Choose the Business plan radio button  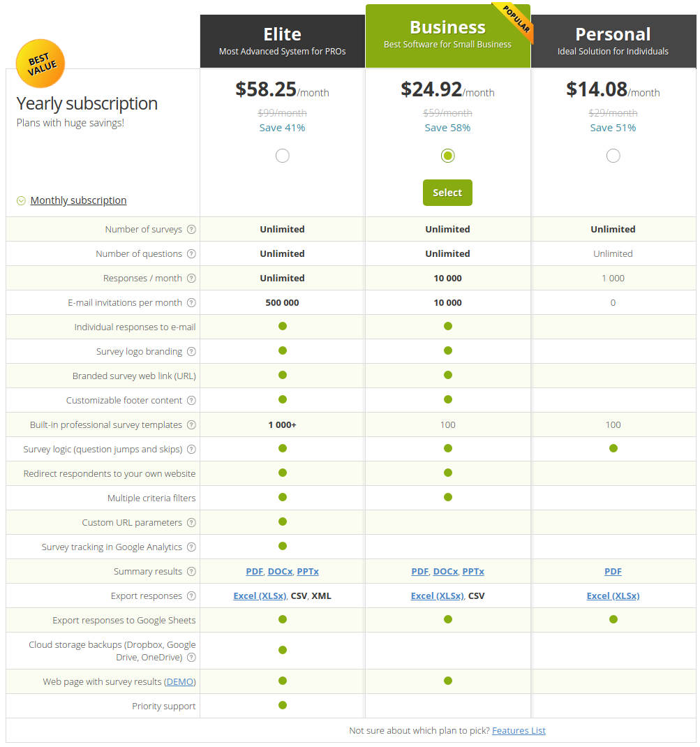[x=447, y=156]
